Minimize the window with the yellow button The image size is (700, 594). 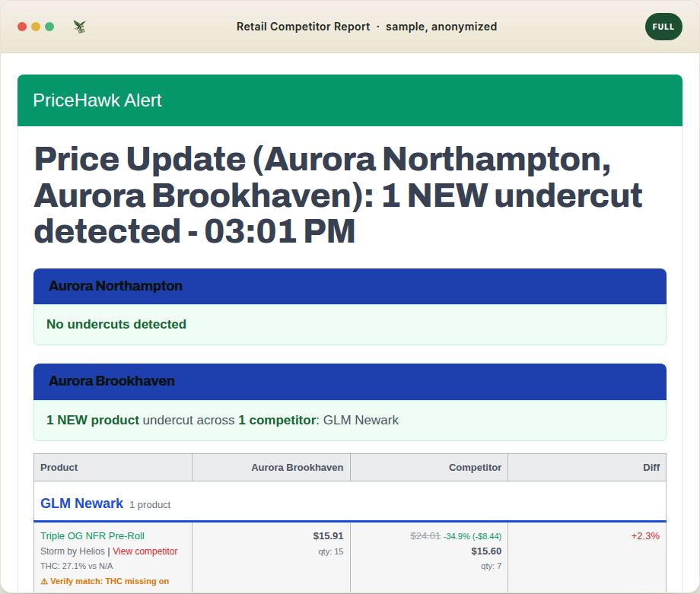[x=36, y=27]
